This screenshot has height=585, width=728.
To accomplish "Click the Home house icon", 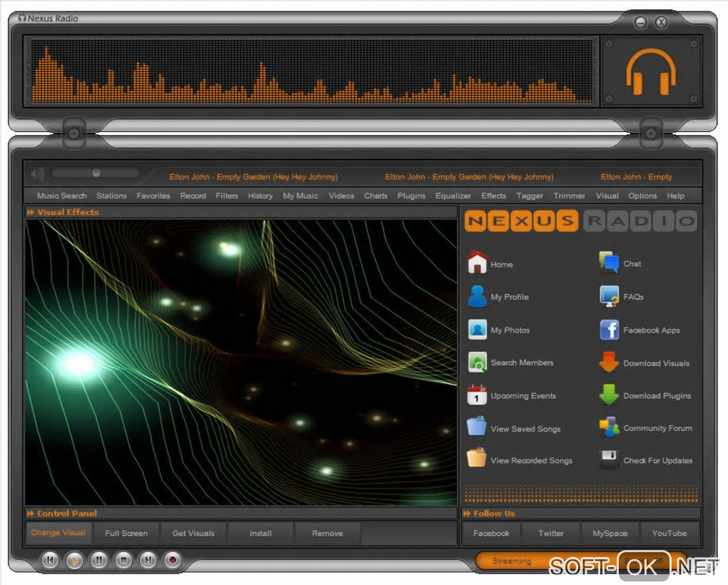I will pyautogui.click(x=477, y=262).
